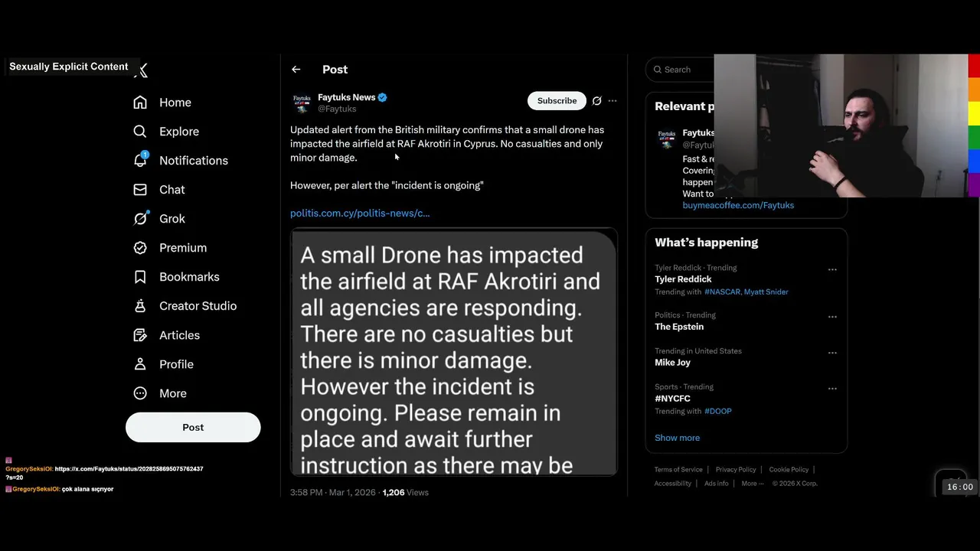This screenshot has height=551, width=980.
Task: Open the alert screenshot image
Action: [453, 352]
